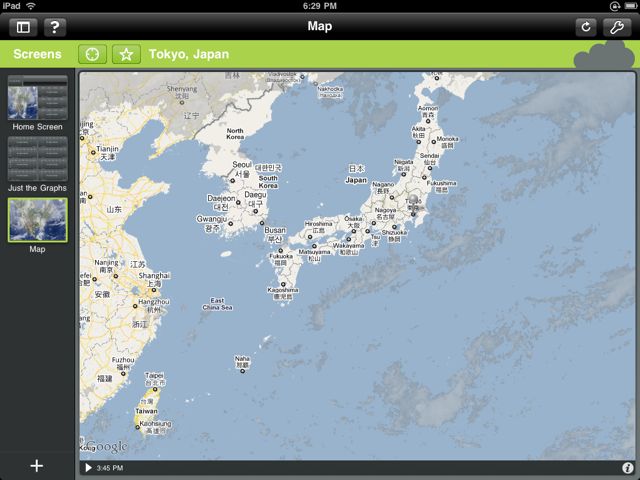Toggle the sidebar panel icon
The height and width of the screenshot is (480, 640).
pyautogui.click(x=23, y=27)
